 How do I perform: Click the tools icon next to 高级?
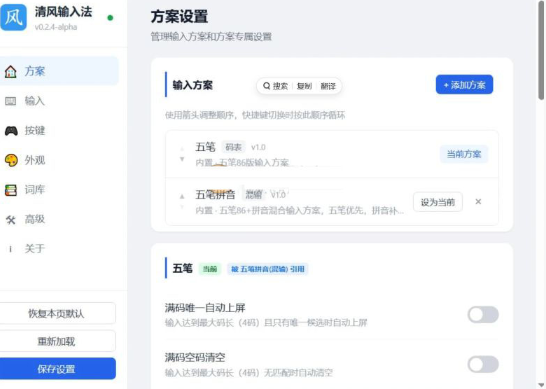pyautogui.click(x=10, y=220)
